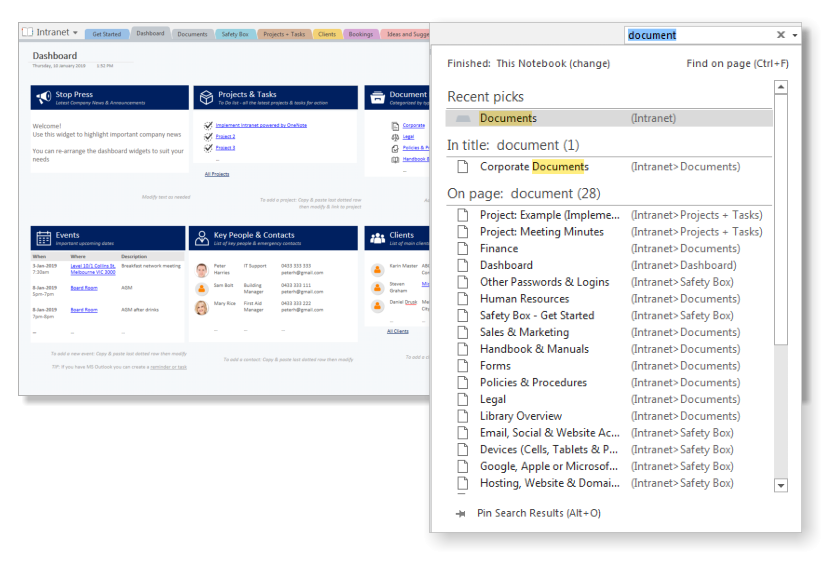Click the page icon next to Handbook & Manuals
Image resolution: width=838 pixels, height=568 pixels.
pos(463,349)
